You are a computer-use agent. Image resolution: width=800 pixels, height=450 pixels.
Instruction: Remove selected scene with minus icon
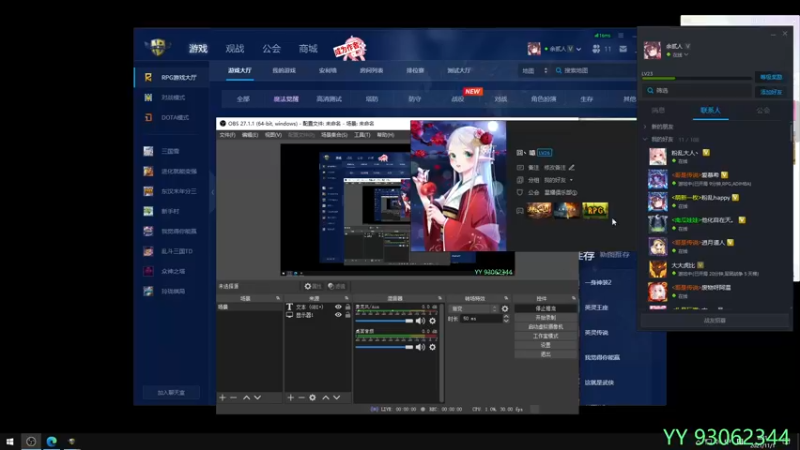coord(234,397)
